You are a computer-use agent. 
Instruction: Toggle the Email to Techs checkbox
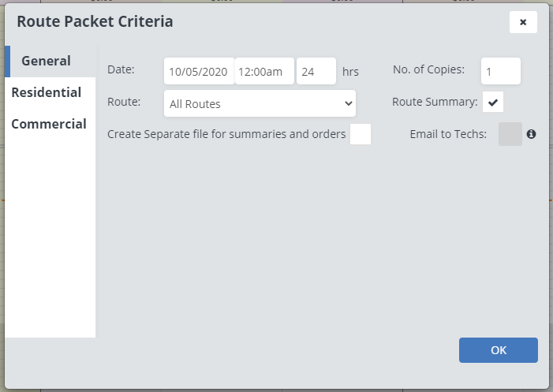510,134
